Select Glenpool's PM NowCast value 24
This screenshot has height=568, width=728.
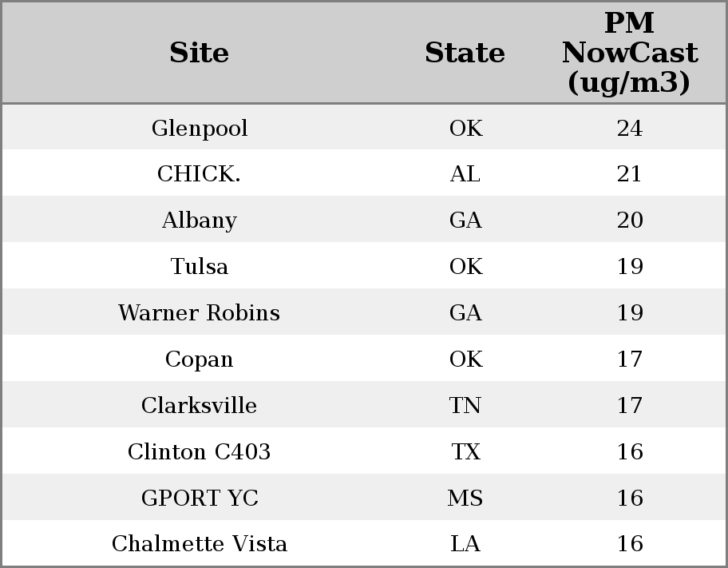[629, 128]
